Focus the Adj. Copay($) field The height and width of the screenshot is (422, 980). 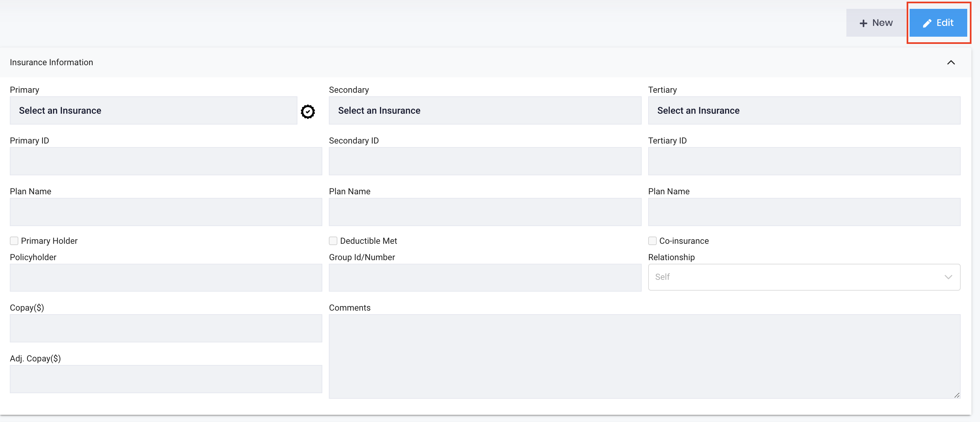tap(165, 379)
